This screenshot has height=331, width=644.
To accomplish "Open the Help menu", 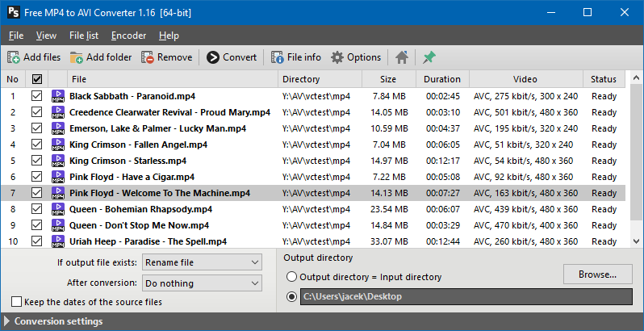I will pos(169,36).
